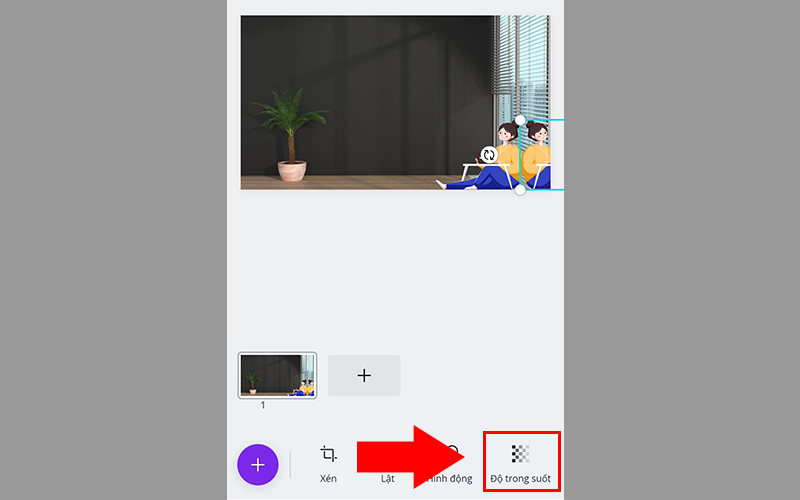Select the left sitting girl illustration
Image resolution: width=800 pixels, height=500 pixels.
tap(485, 158)
